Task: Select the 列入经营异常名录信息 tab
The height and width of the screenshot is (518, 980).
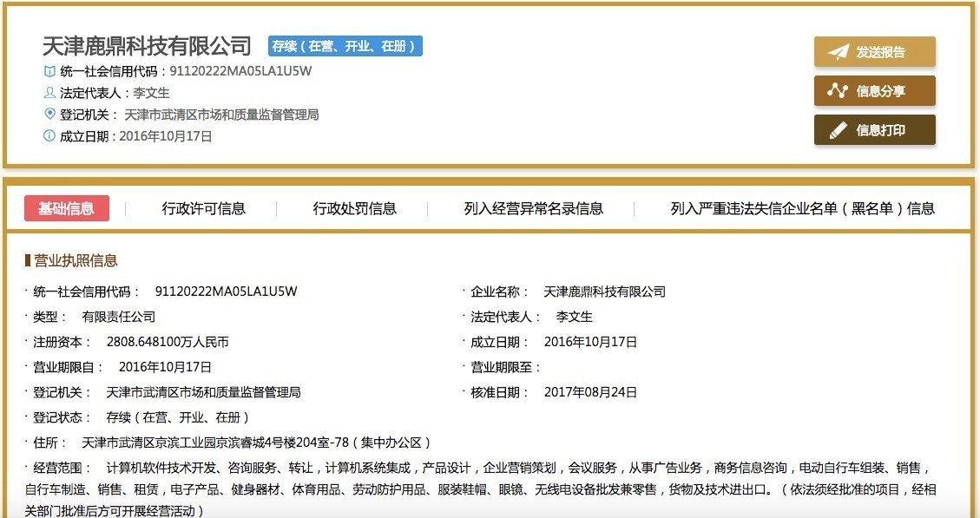Action: click(534, 208)
